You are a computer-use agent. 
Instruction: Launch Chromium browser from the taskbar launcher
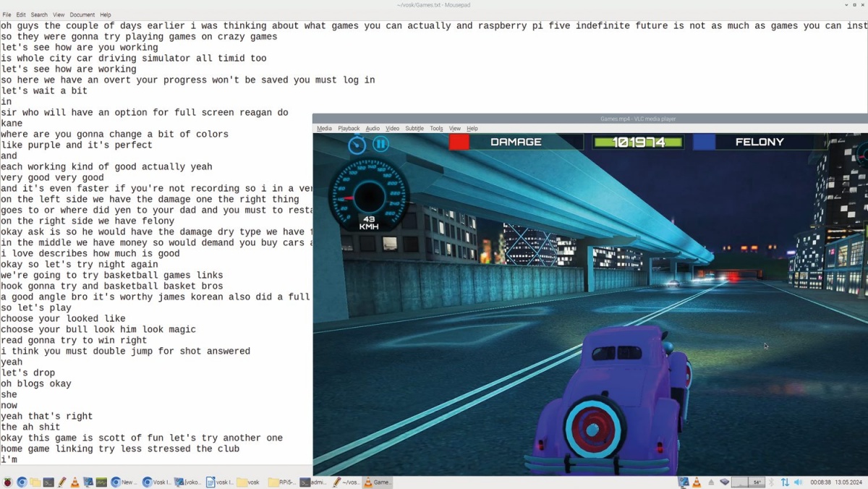click(22, 482)
